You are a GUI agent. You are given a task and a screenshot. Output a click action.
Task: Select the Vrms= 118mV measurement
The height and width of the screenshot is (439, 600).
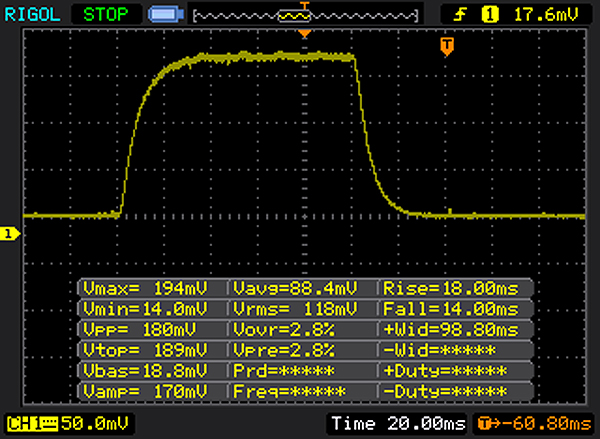pyautogui.click(x=302, y=309)
